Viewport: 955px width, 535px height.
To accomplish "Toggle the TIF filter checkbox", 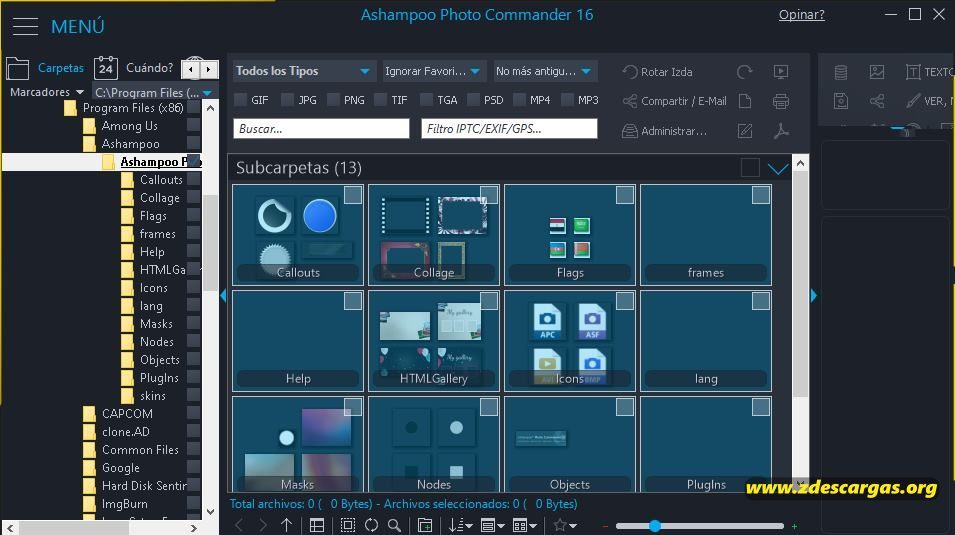I will [381, 99].
